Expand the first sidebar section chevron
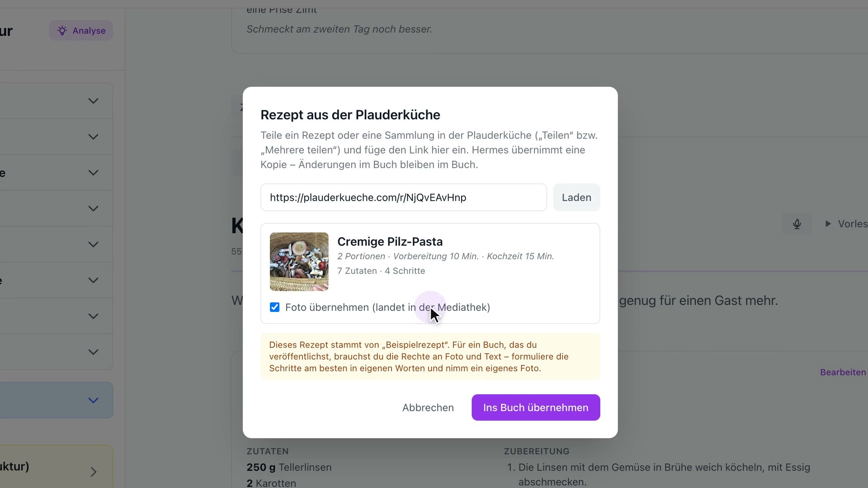Viewport: 868px width, 488px height. (x=93, y=101)
